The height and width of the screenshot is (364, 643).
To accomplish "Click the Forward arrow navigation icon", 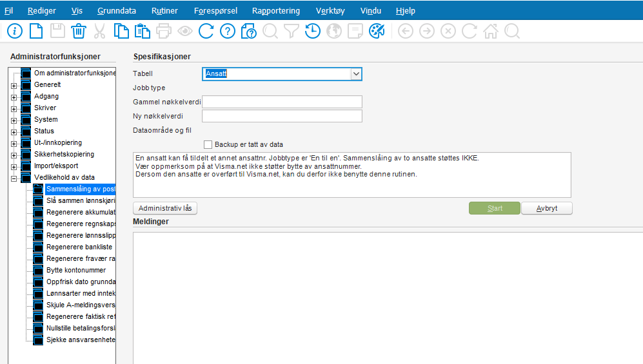I will [x=427, y=31].
